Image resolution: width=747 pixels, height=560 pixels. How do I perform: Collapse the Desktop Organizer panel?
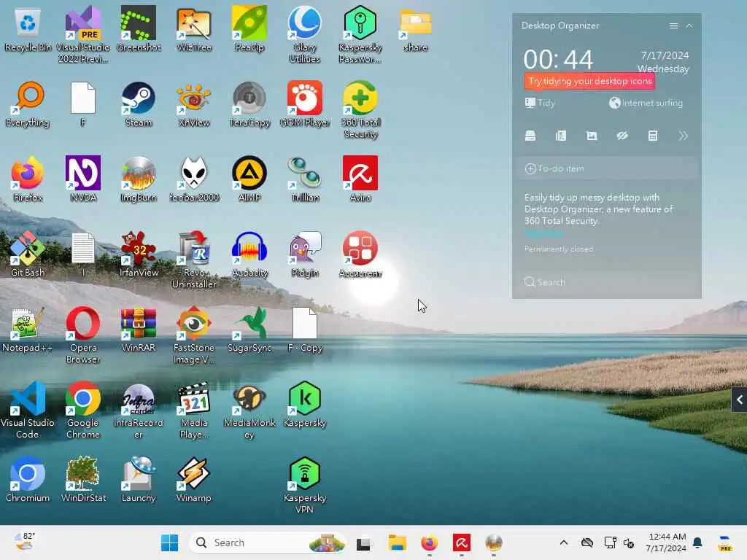(689, 26)
